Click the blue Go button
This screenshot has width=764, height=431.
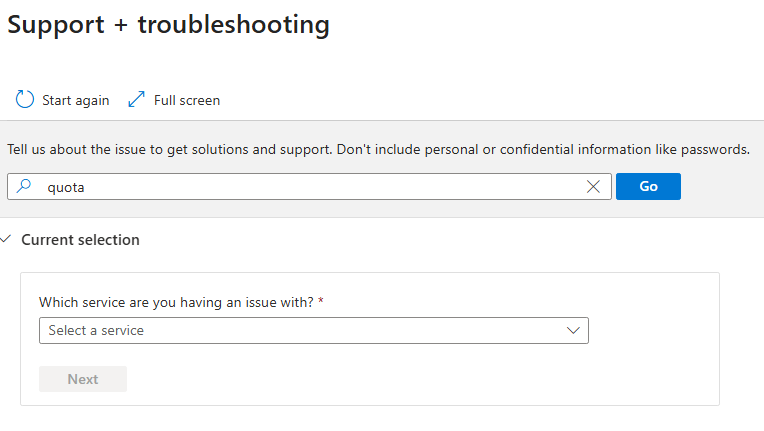(x=648, y=187)
